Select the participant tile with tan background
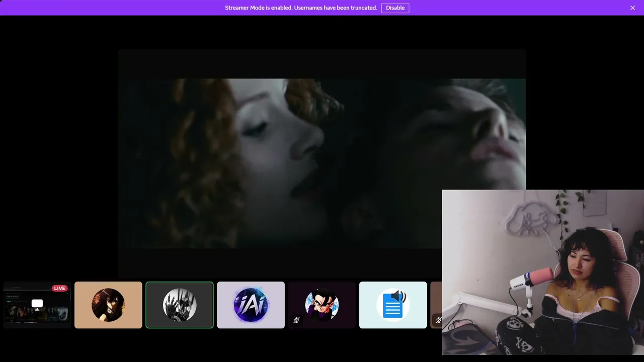This screenshot has width=644, height=362. (108, 305)
